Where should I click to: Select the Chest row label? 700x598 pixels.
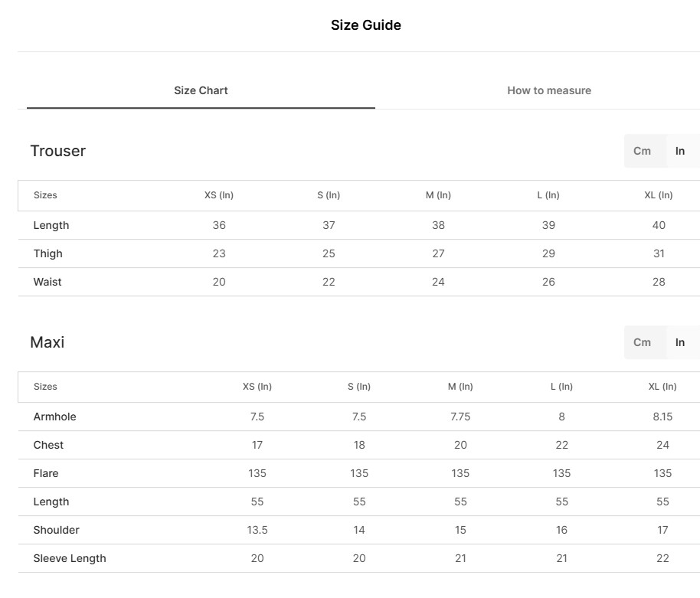pyautogui.click(x=48, y=445)
